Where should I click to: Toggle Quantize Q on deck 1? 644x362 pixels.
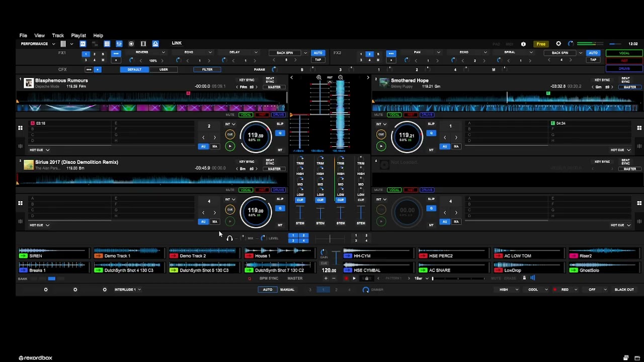click(x=280, y=133)
